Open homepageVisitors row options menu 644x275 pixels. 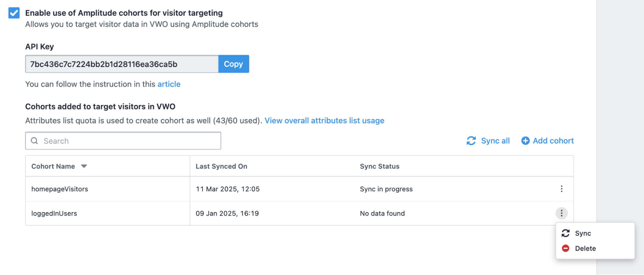point(562,189)
